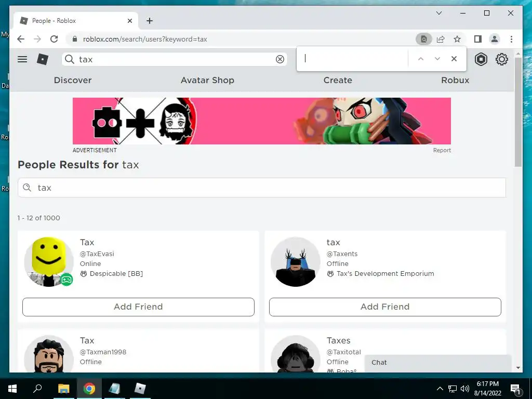This screenshot has height=399, width=532.
Task: Open the Discover section
Action: pyautogui.click(x=73, y=80)
